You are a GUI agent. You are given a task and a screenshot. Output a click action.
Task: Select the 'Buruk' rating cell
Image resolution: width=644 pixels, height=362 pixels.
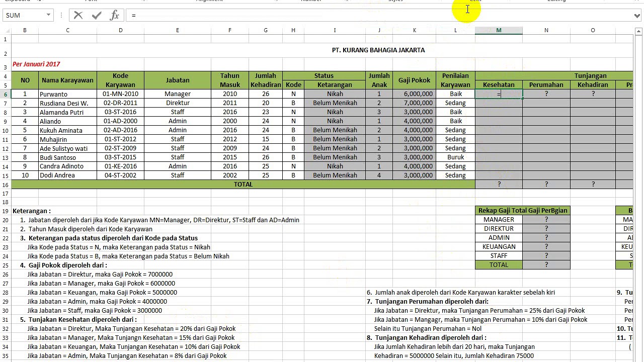pyautogui.click(x=456, y=157)
